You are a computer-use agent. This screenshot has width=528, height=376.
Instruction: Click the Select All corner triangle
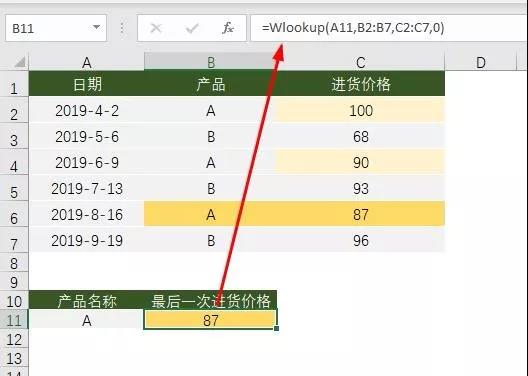[x=19, y=62]
